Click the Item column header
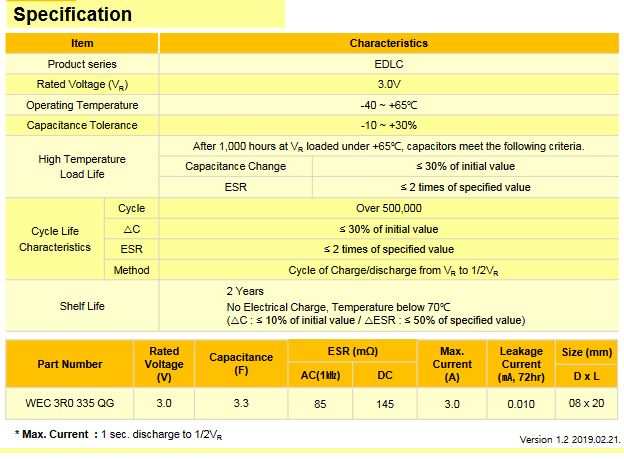Viewport: 624px width, 459px height. click(82, 44)
